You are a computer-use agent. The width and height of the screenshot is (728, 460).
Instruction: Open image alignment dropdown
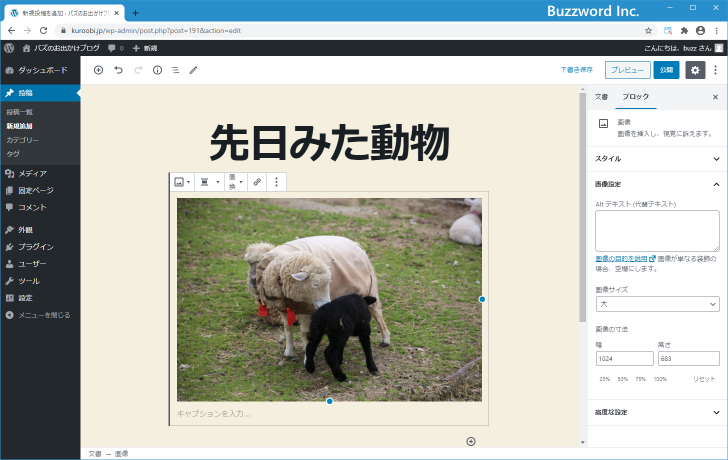209,182
